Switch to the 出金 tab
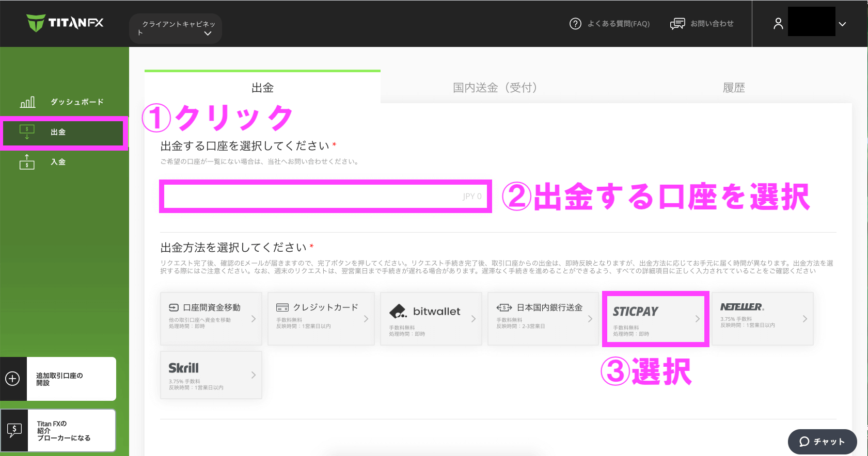 pyautogui.click(x=262, y=87)
